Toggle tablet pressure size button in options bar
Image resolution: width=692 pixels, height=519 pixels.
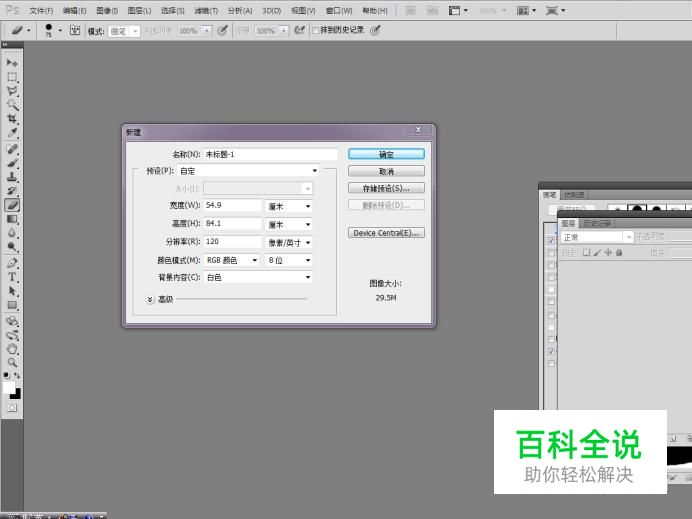(375, 30)
